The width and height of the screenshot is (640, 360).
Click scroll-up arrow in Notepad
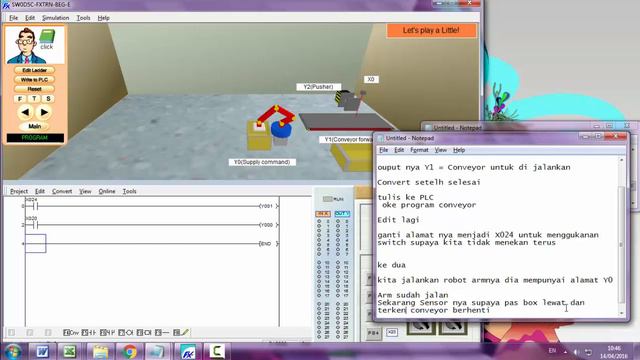tap(622, 160)
